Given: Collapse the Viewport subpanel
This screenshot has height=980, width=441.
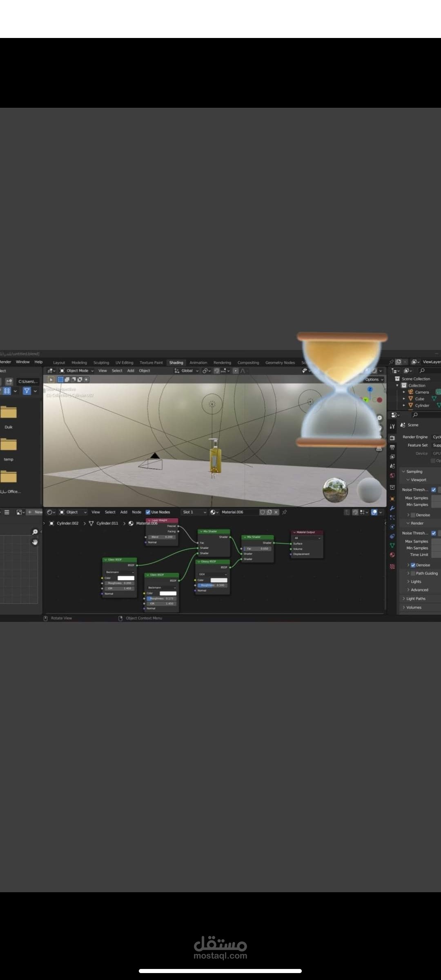Looking at the screenshot, I should (x=416, y=480).
